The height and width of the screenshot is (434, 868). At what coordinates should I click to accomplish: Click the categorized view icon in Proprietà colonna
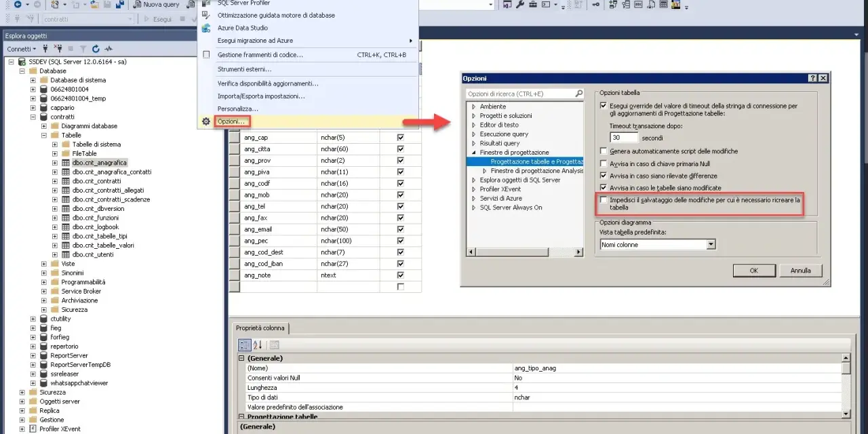click(x=245, y=344)
